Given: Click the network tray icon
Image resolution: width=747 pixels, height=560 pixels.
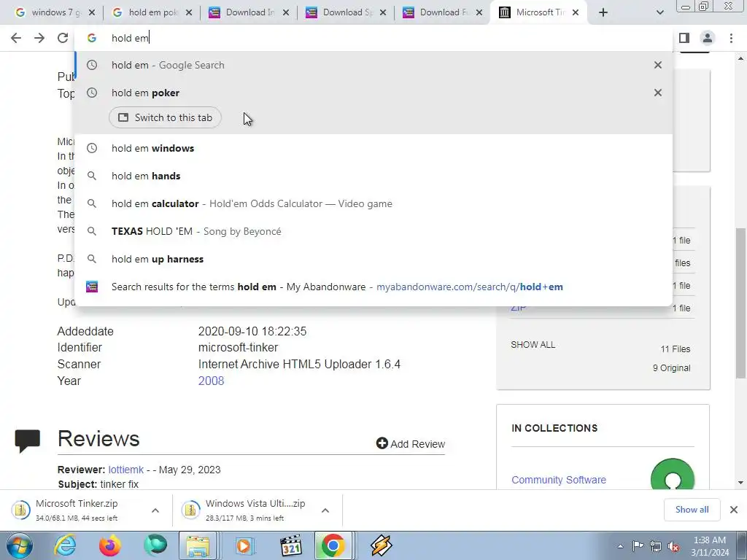Looking at the screenshot, I should coord(656,546).
